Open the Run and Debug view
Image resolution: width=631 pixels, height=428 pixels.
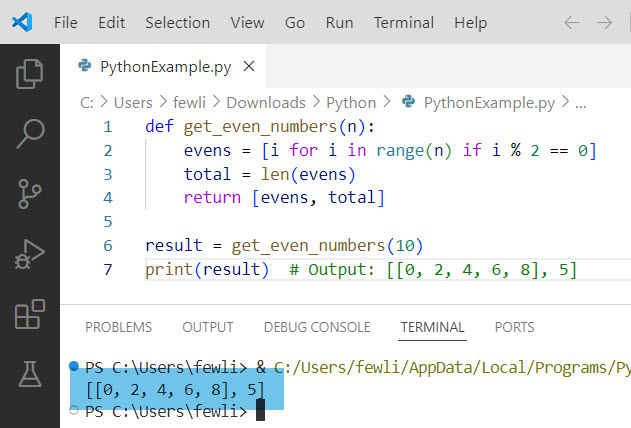pos(29,254)
